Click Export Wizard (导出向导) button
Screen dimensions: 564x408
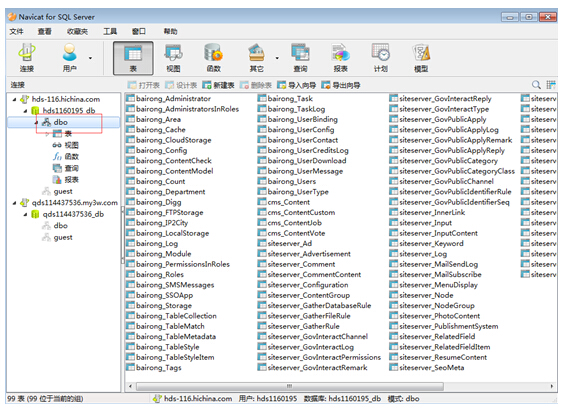point(341,85)
